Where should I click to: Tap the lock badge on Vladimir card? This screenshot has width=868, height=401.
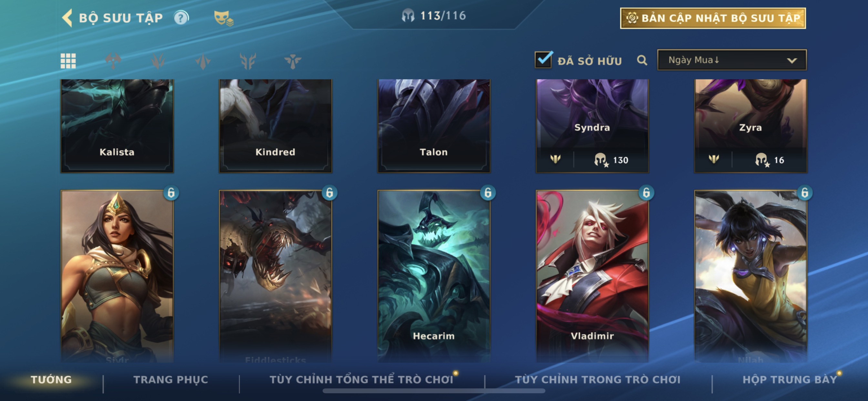click(646, 193)
